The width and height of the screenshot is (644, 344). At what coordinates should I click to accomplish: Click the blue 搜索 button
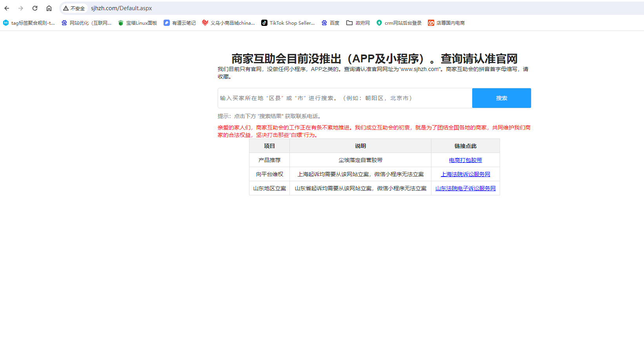(502, 98)
